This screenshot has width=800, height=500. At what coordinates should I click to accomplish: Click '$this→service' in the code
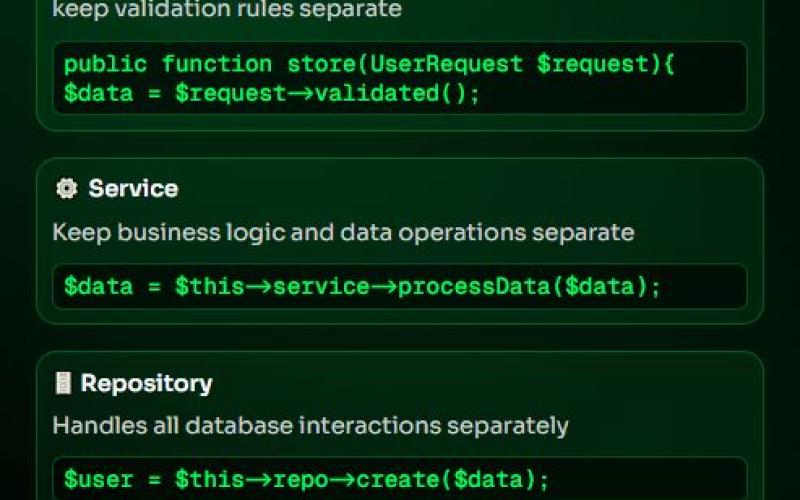click(272, 287)
